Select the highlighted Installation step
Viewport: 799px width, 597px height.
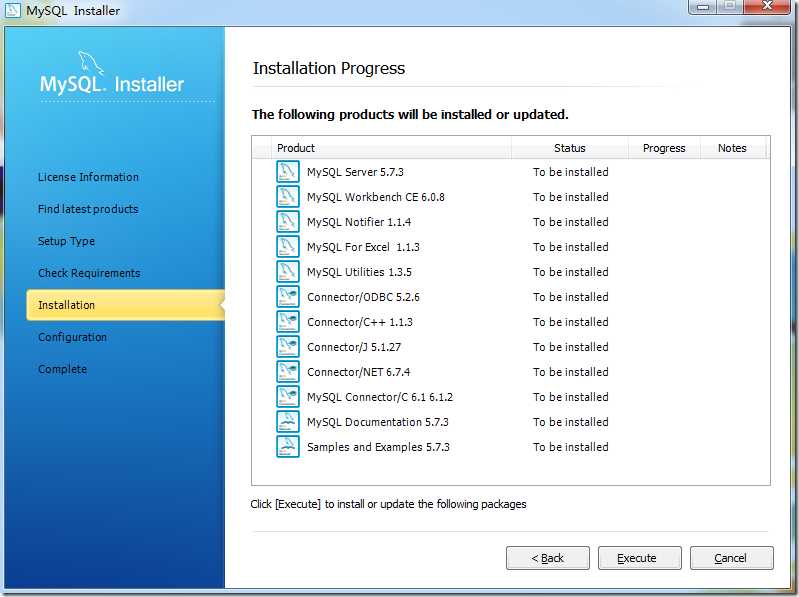click(x=125, y=305)
